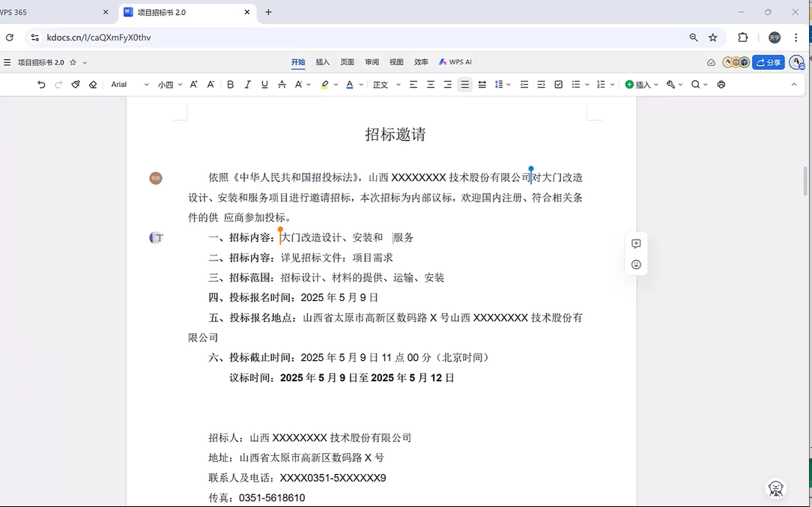812x507 pixels.
Task: Toggle Italic formatting
Action: 247,85
